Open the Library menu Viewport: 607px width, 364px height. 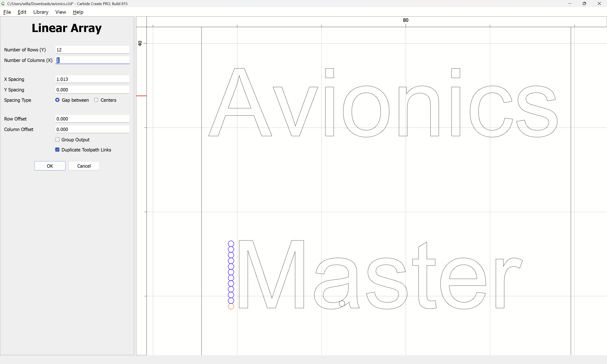41,12
